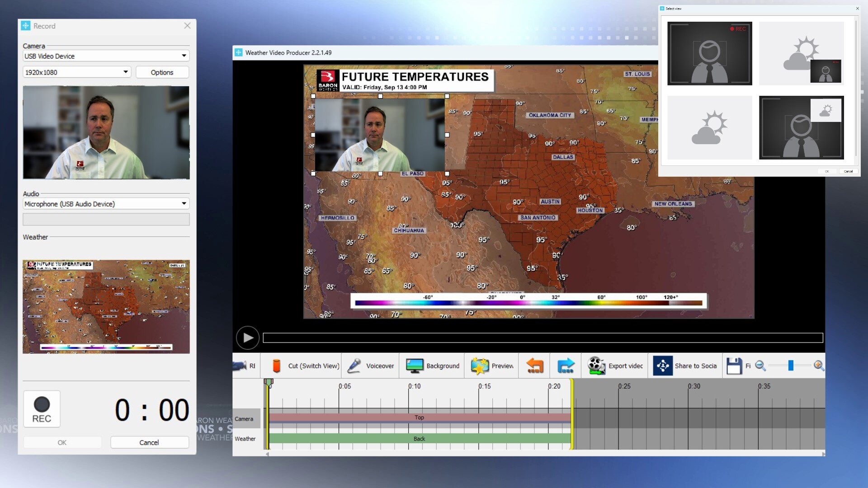Click the floppy disk save icon

(734, 366)
